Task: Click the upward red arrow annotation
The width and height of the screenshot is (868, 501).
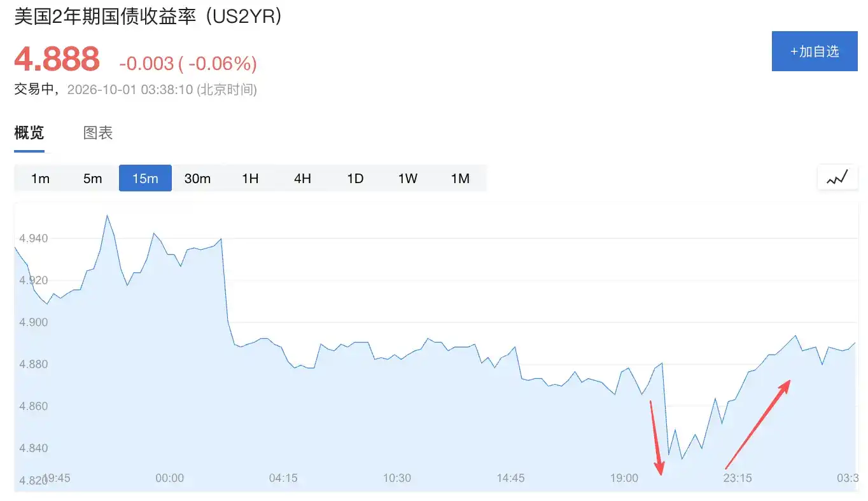Action: tap(759, 424)
